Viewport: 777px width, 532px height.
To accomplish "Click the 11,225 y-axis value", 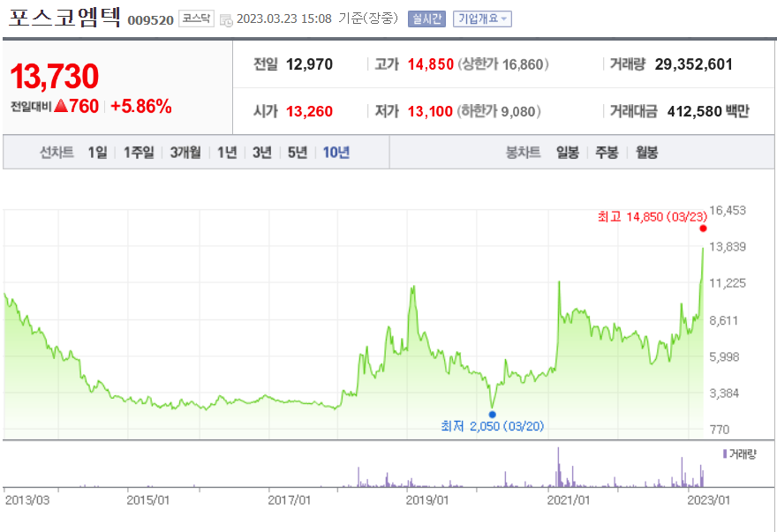I will coord(728,283).
